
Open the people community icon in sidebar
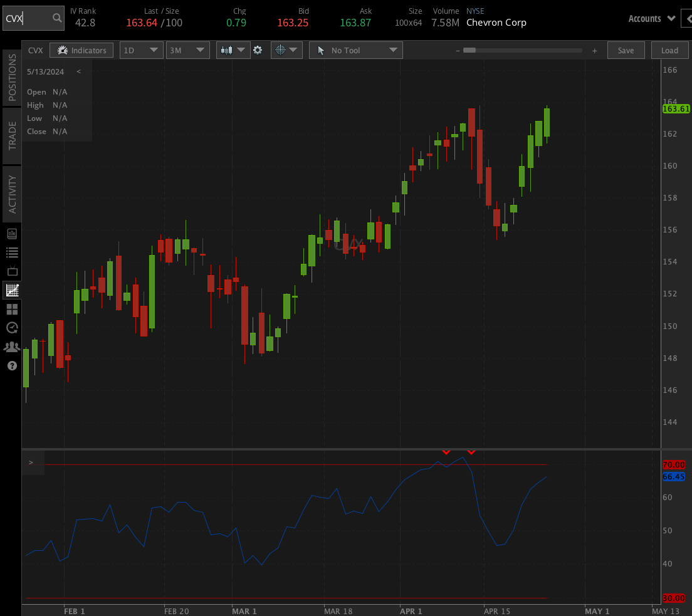pyautogui.click(x=12, y=347)
